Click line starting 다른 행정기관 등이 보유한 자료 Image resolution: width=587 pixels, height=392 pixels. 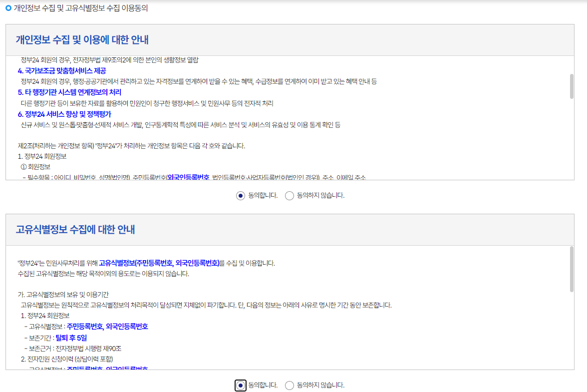pos(147,103)
